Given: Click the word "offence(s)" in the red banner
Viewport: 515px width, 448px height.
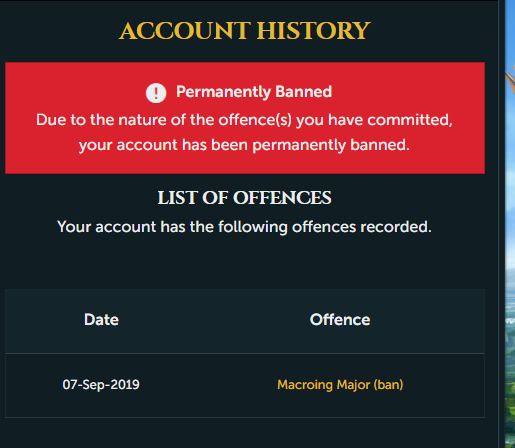Looking at the screenshot, I should click(x=255, y=120).
